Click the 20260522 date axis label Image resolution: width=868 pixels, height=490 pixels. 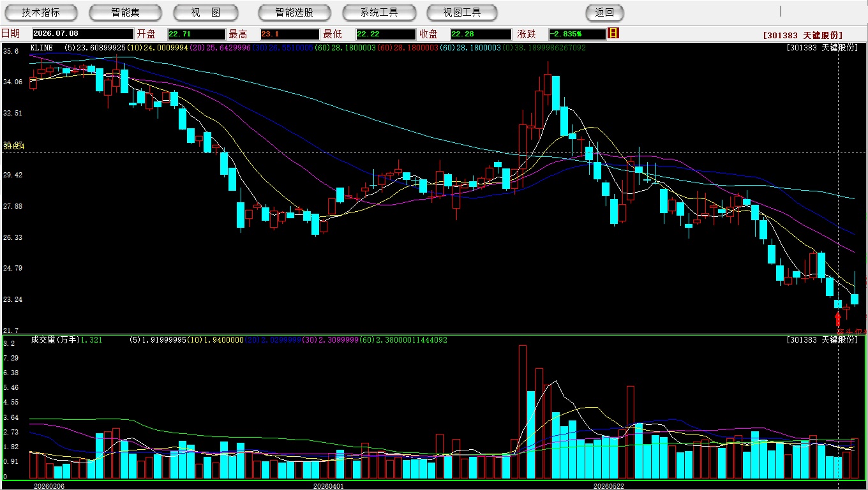click(x=609, y=486)
